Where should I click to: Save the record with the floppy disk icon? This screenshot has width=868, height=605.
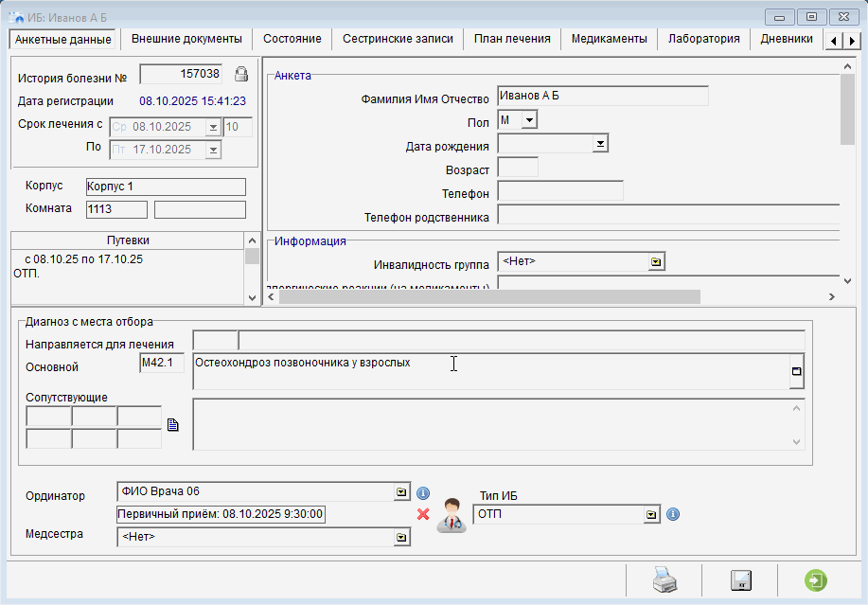coord(740,580)
